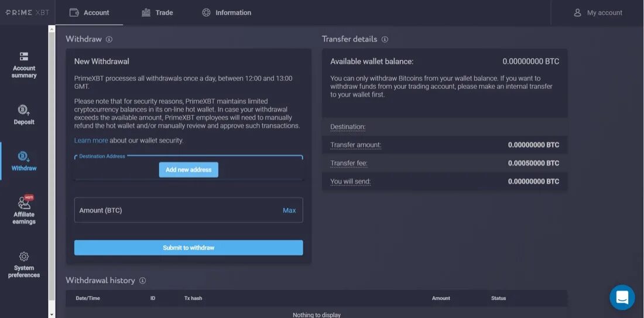Viewport: 644px width, 318px height.
Task: Click info icon next to Transfer details
Action: coord(385,39)
